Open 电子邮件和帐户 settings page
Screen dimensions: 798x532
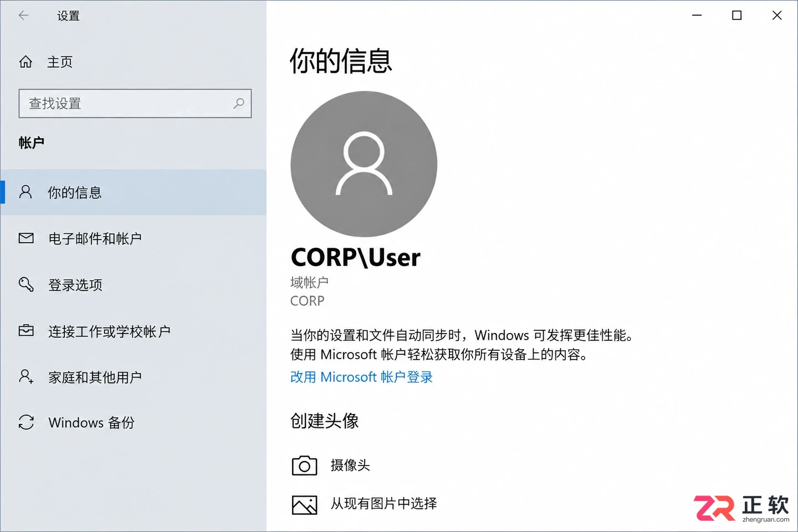[x=133, y=238]
